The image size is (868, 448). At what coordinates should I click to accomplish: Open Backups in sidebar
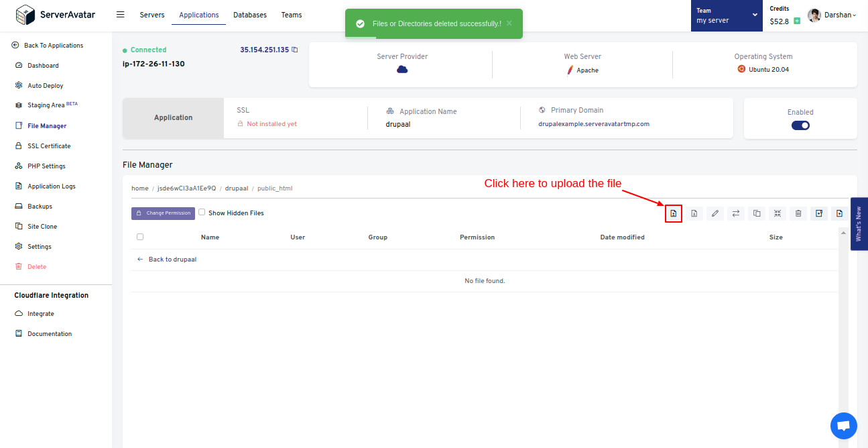[40, 207]
